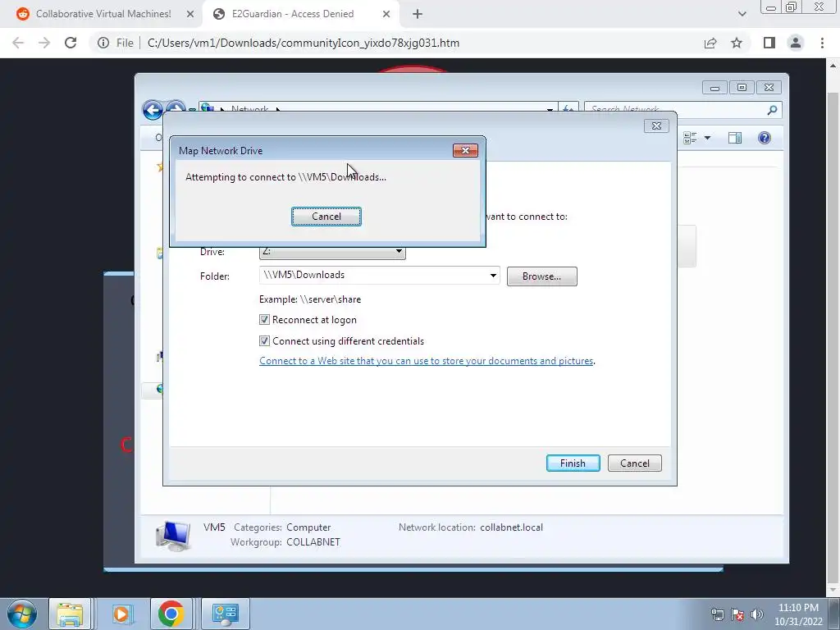Bookmark this page with star icon
The image size is (840, 630).
point(737,43)
